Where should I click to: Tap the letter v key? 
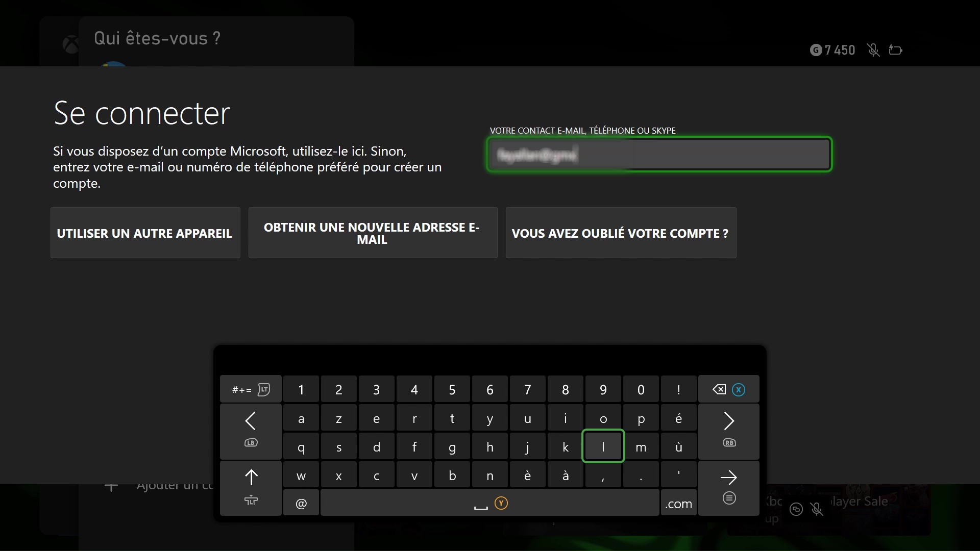pyautogui.click(x=414, y=475)
